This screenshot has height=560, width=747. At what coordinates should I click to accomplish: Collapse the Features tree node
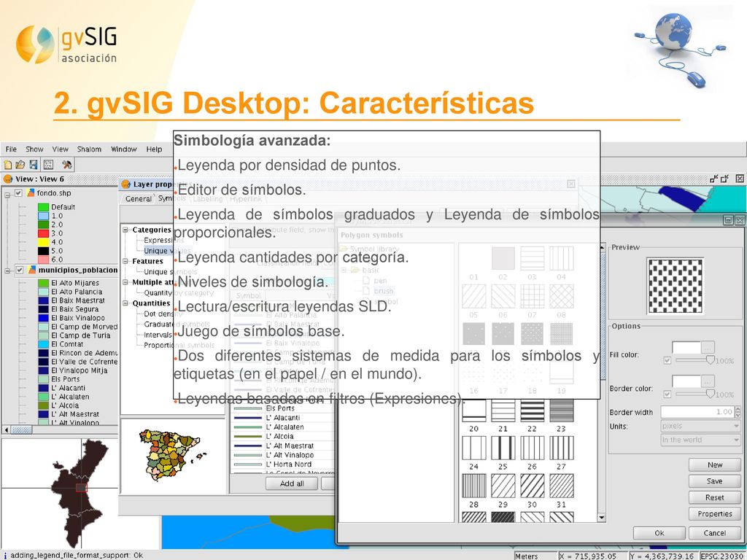tap(125, 262)
